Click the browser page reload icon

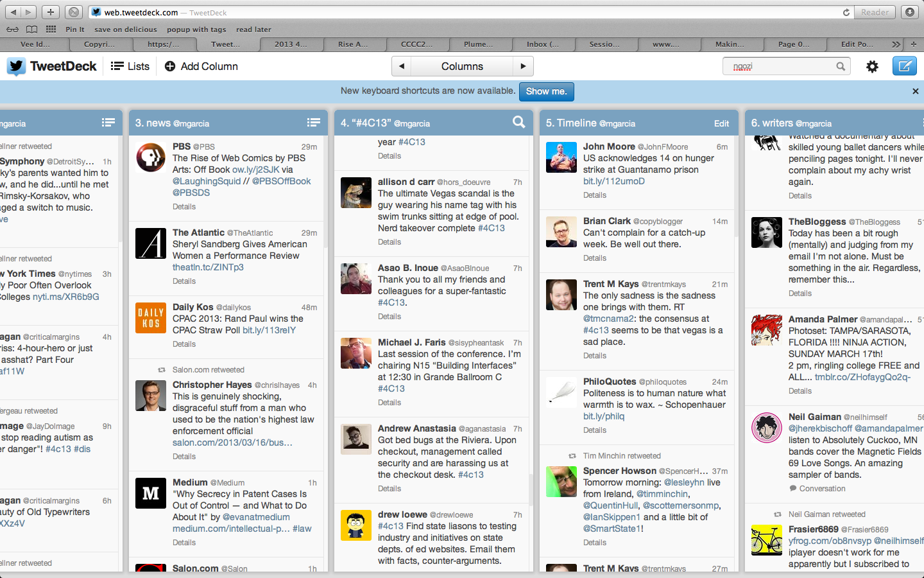click(846, 12)
